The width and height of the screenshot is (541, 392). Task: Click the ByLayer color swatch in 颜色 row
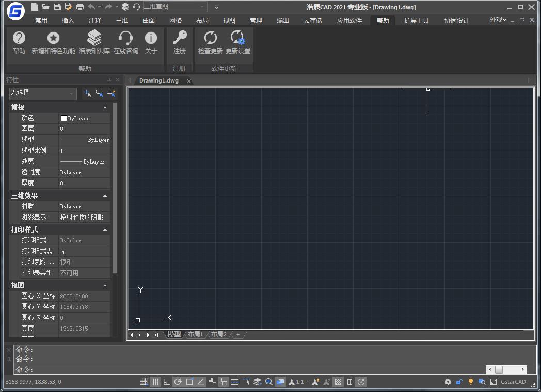pos(64,118)
